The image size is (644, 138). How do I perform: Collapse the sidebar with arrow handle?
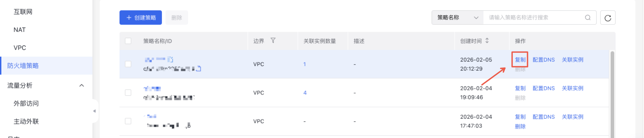94,111
